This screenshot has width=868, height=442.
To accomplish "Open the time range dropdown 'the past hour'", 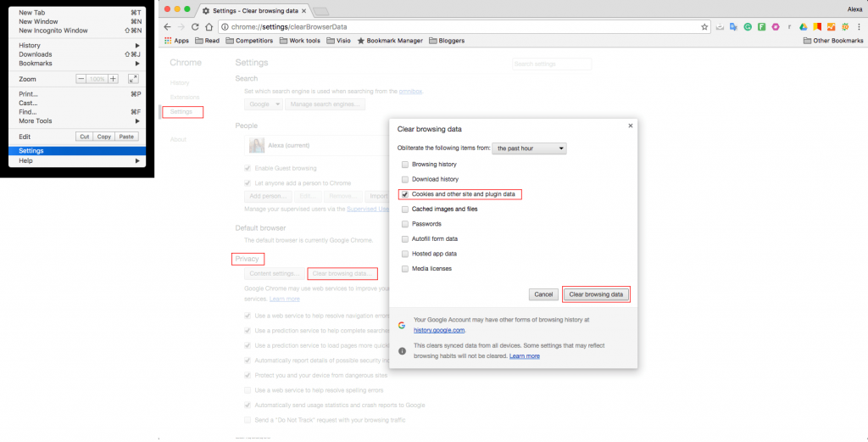I will point(529,148).
